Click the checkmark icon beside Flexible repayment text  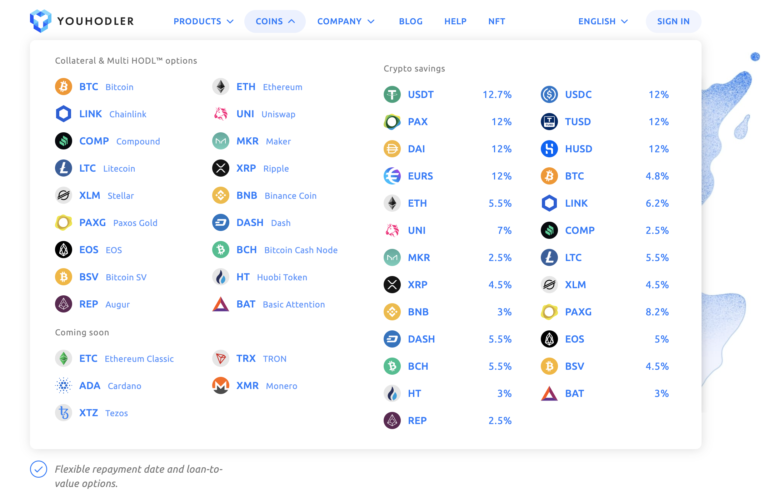coord(39,469)
